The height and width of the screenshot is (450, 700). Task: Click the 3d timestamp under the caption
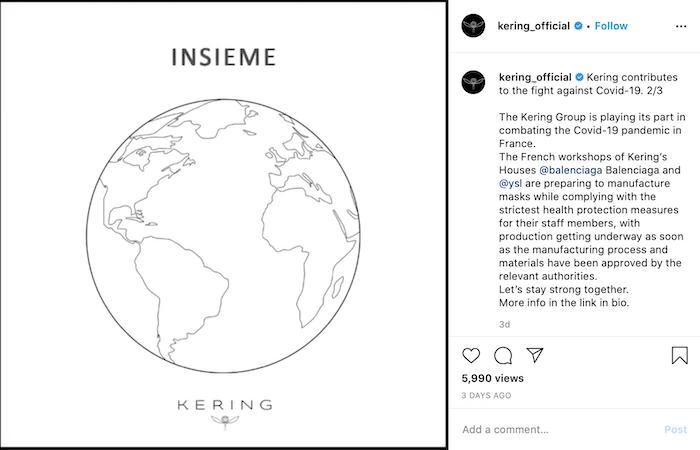pos(504,324)
